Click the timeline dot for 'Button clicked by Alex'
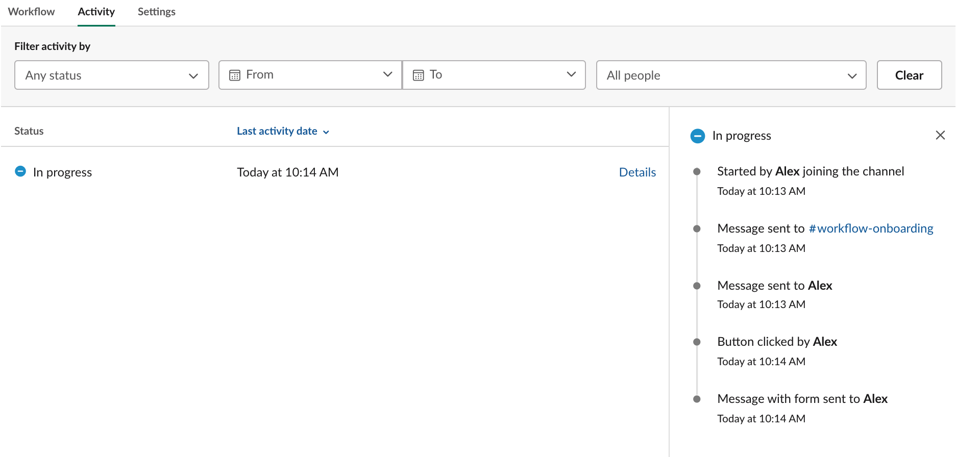This screenshot has height=457, width=980. [x=697, y=342]
